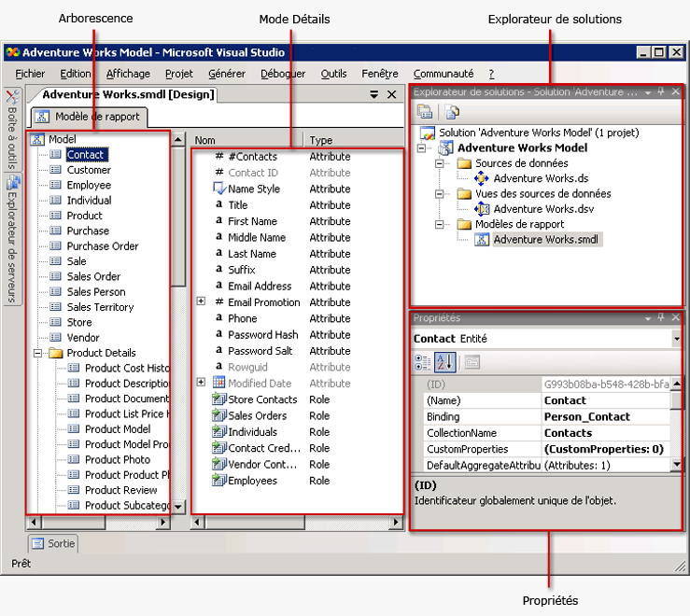Collapse the Product Details folder

(x=38, y=353)
